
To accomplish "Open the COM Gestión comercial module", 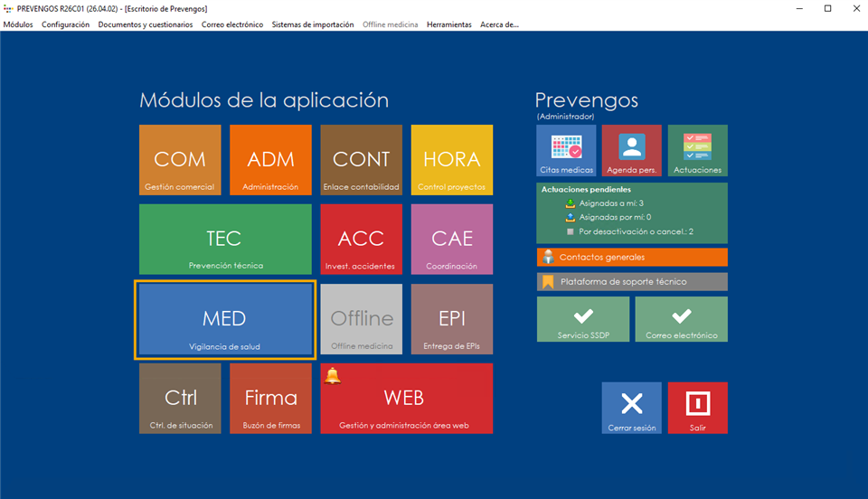I will (180, 160).
